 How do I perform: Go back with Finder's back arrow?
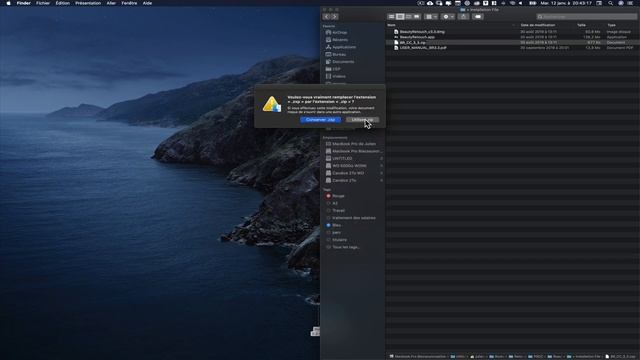pos(326,17)
